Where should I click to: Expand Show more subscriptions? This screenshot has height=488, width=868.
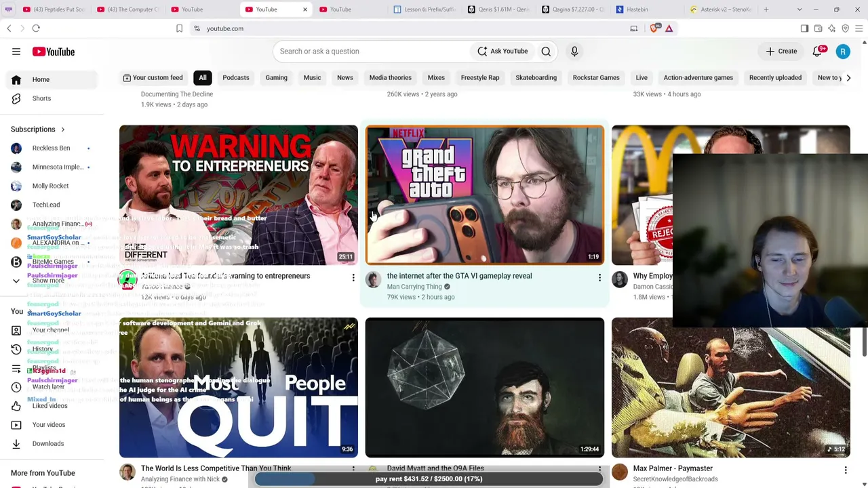tap(49, 281)
